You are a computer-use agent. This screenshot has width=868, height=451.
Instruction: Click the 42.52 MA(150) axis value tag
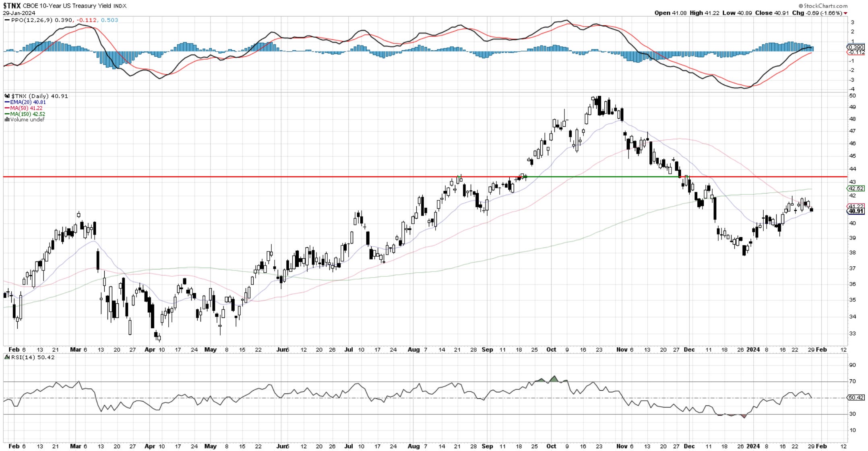click(x=856, y=188)
